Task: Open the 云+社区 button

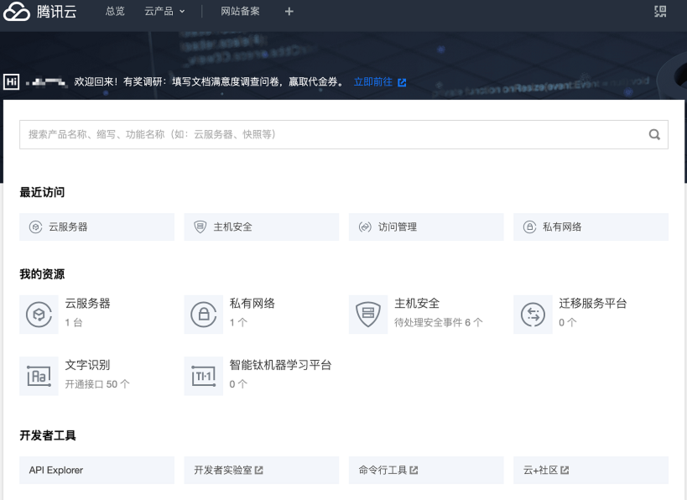Action: [591, 470]
